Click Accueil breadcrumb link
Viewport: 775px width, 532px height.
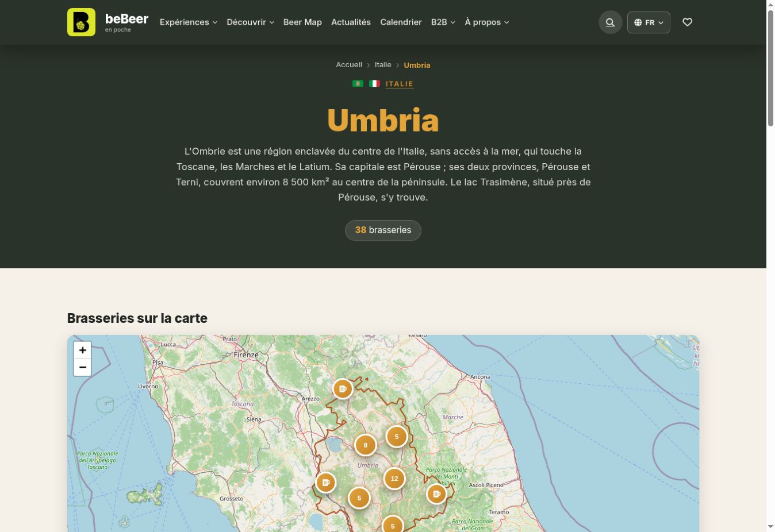point(349,65)
